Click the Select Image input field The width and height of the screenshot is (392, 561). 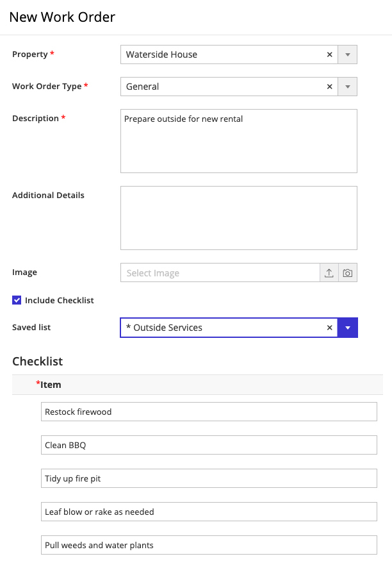220,272
